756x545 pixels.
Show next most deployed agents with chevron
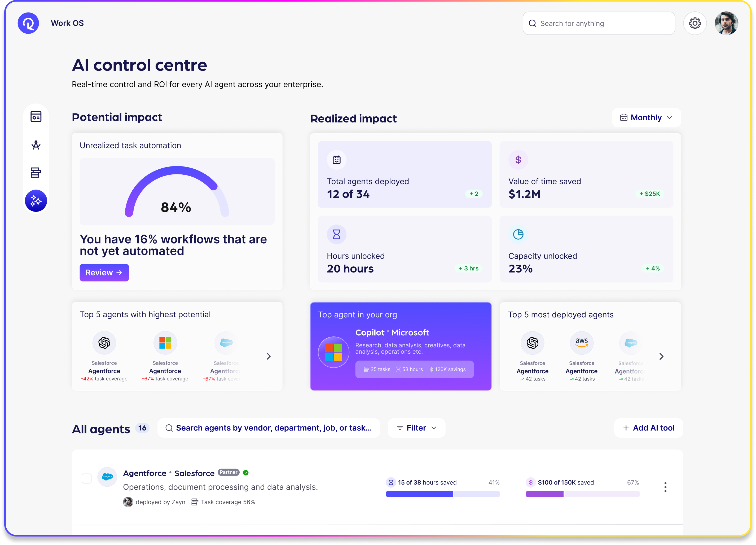(662, 356)
